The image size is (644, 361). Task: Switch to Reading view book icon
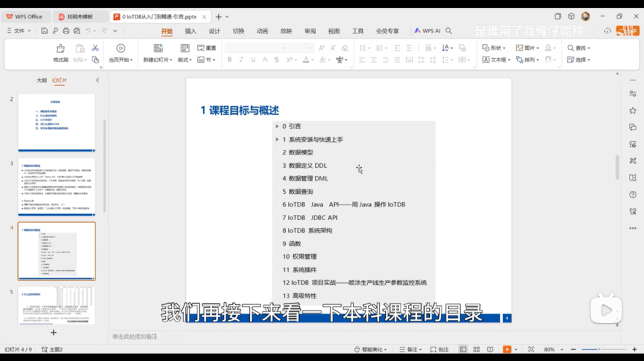[490, 350]
